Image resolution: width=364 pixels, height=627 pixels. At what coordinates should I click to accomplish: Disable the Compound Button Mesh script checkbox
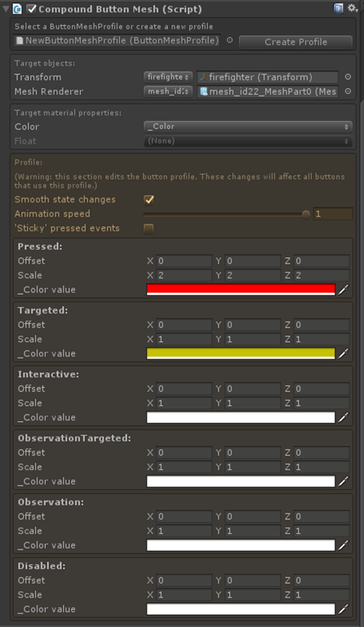[31, 9]
